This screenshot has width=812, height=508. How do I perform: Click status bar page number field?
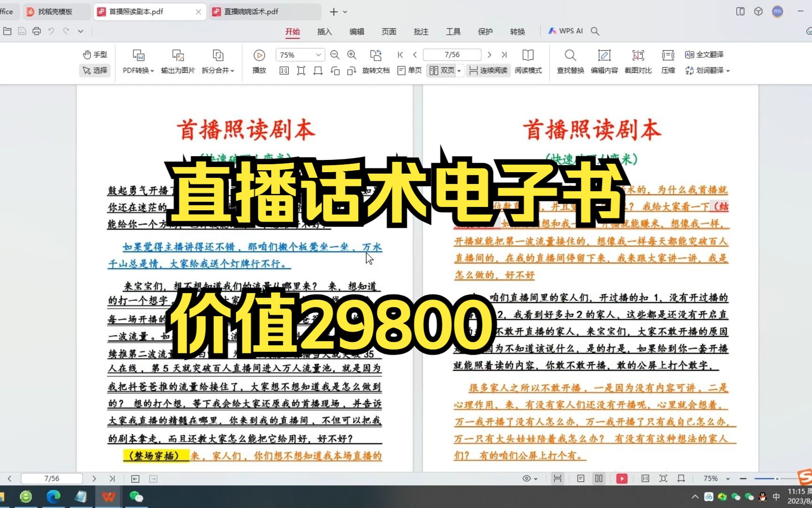point(52,478)
